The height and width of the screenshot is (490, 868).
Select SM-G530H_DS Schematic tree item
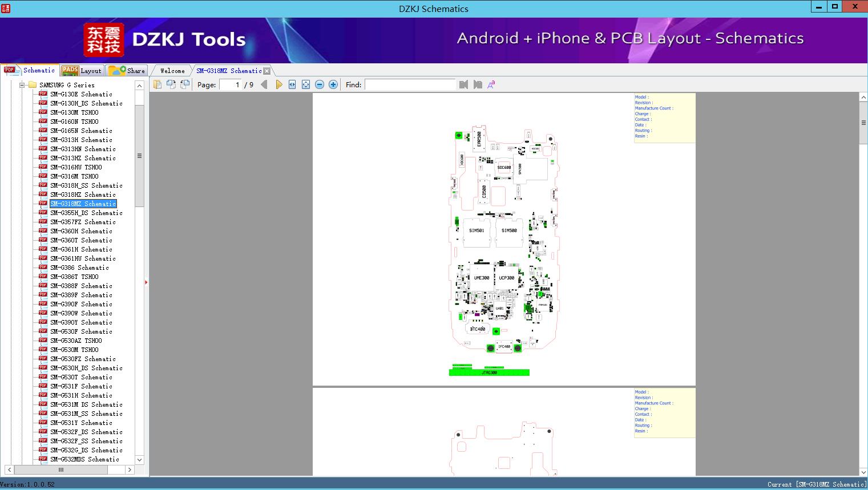[86, 368]
